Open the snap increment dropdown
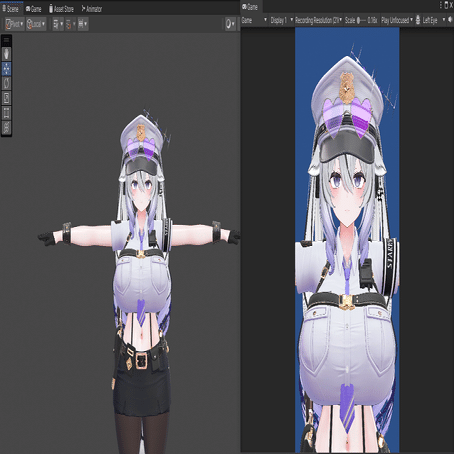454x454 pixels. click(x=83, y=24)
